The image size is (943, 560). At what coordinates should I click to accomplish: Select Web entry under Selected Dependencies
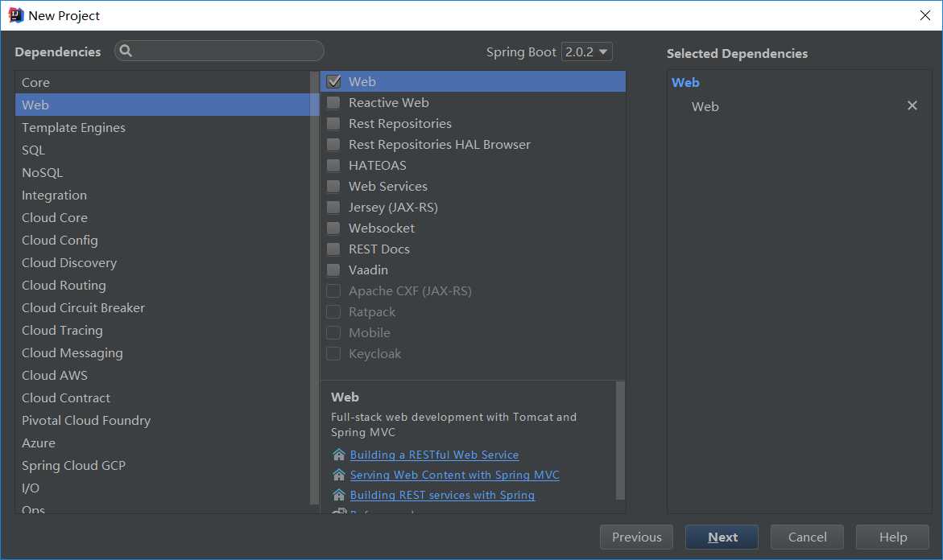705,106
